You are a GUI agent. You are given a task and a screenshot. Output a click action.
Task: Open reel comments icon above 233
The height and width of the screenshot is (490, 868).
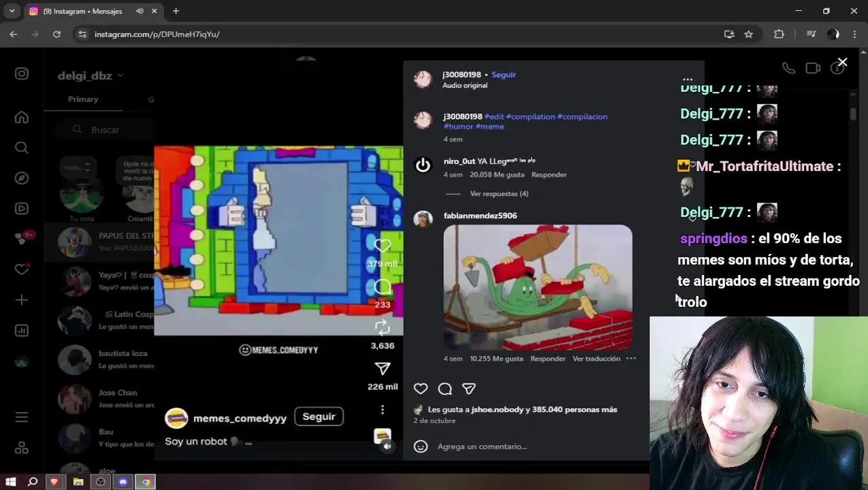[383, 287]
